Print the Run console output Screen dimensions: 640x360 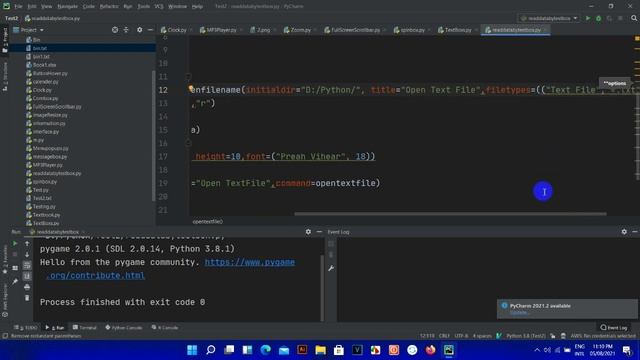[x=27, y=287]
